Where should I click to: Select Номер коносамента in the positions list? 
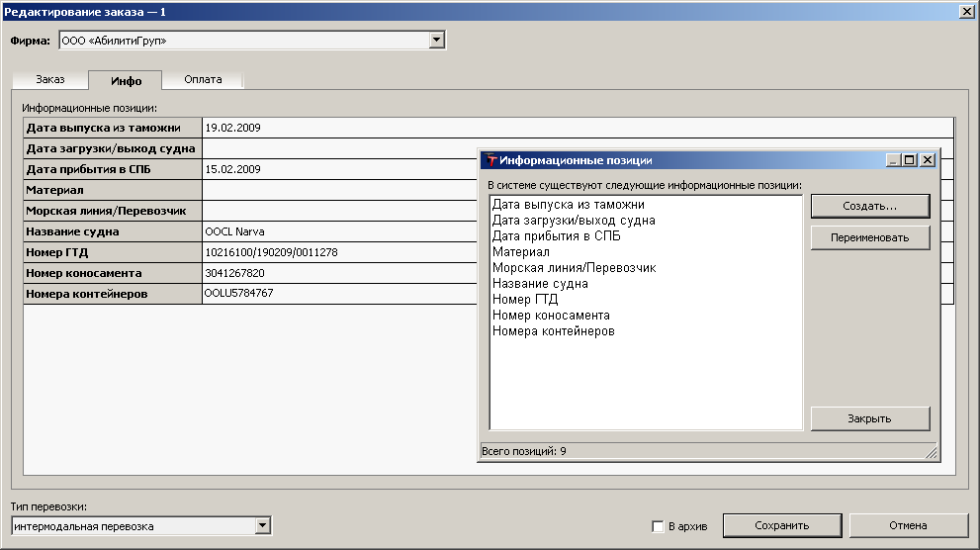pos(550,316)
